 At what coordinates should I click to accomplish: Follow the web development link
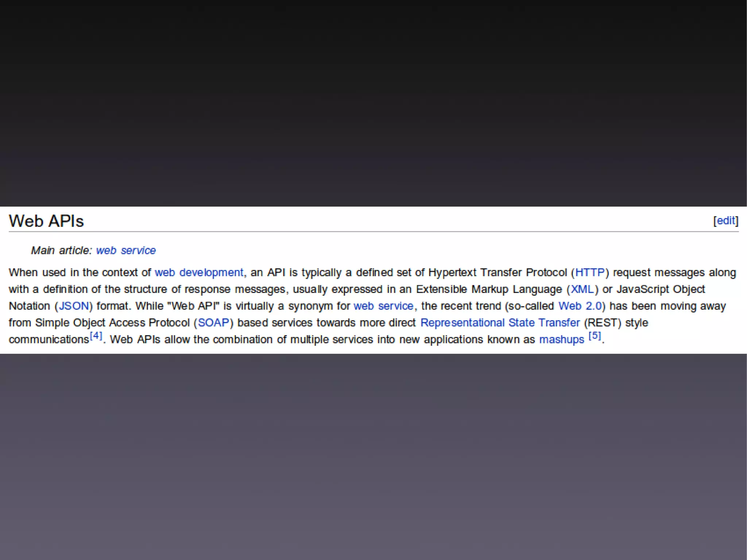point(199,273)
